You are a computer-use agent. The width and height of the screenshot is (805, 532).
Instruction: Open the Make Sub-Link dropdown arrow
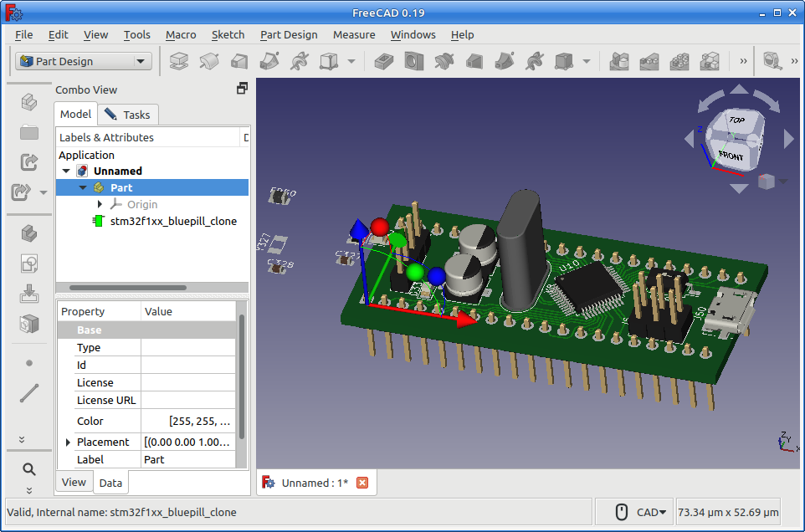click(44, 192)
